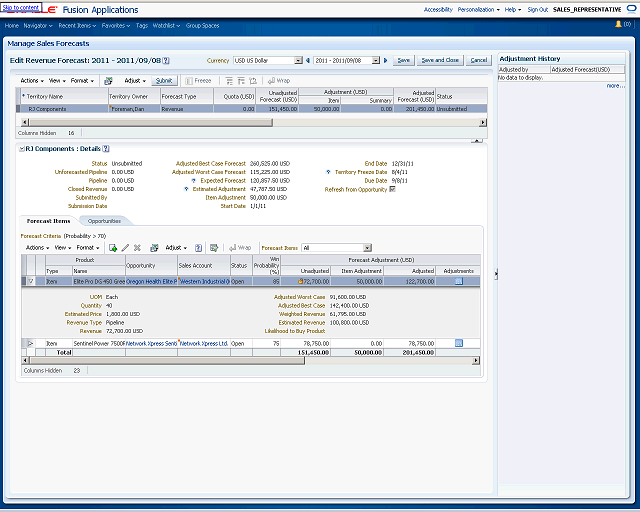The image size is (640, 512).
Task: Collapse the Adjustment History side panel
Action: (496, 274)
